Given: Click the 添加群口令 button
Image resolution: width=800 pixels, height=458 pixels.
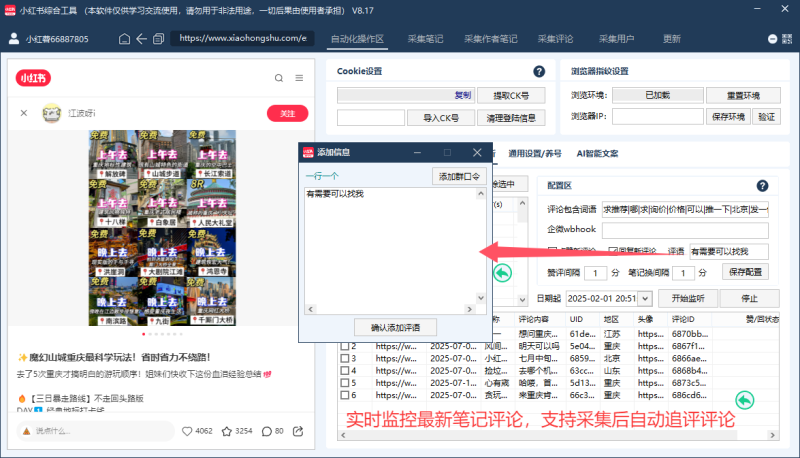Looking at the screenshot, I should tap(459, 176).
